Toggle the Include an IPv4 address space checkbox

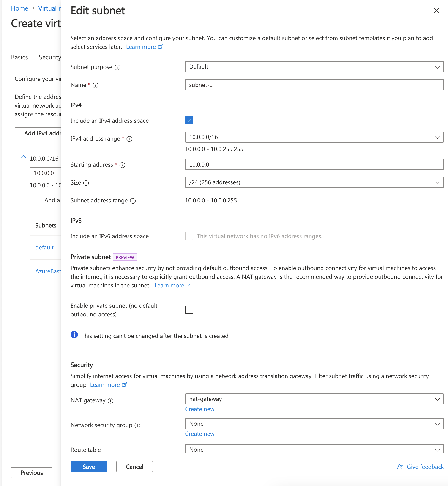(189, 120)
